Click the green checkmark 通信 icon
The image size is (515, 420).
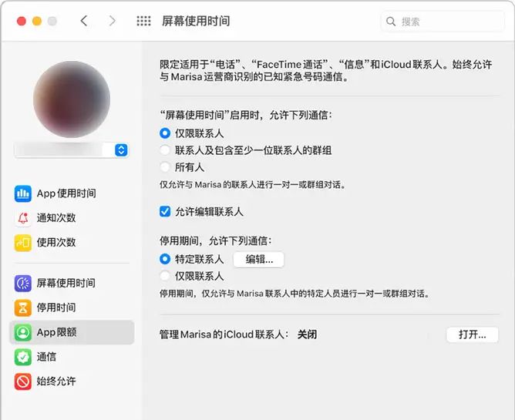[22, 357]
